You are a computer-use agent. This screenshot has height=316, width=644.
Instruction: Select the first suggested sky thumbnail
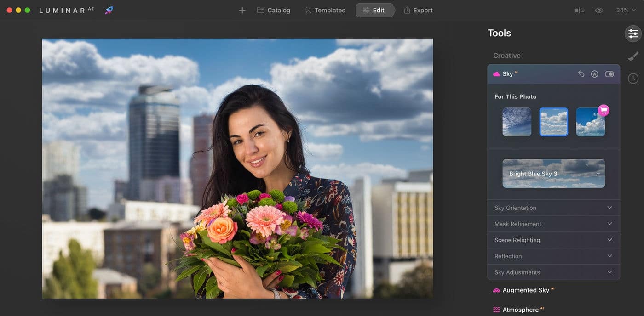point(517,122)
